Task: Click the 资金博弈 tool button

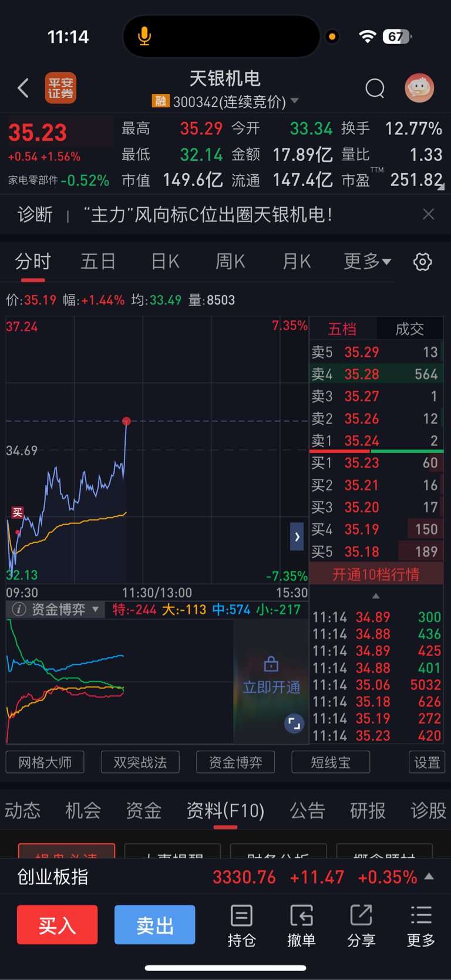Action: (235, 762)
